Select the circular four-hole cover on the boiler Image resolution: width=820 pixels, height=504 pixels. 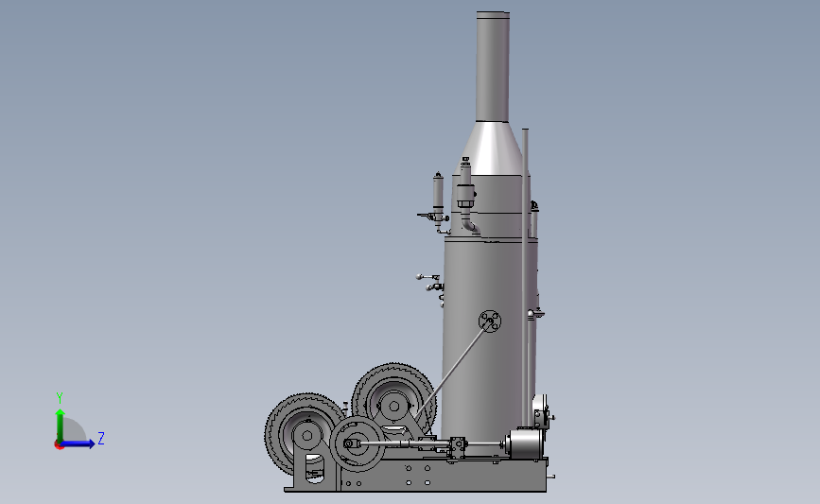click(x=490, y=321)
